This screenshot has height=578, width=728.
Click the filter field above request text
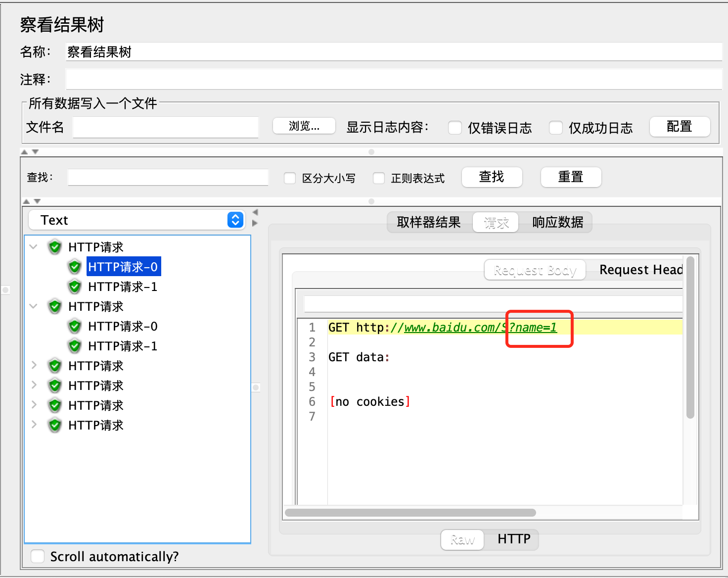coord(493,304)
